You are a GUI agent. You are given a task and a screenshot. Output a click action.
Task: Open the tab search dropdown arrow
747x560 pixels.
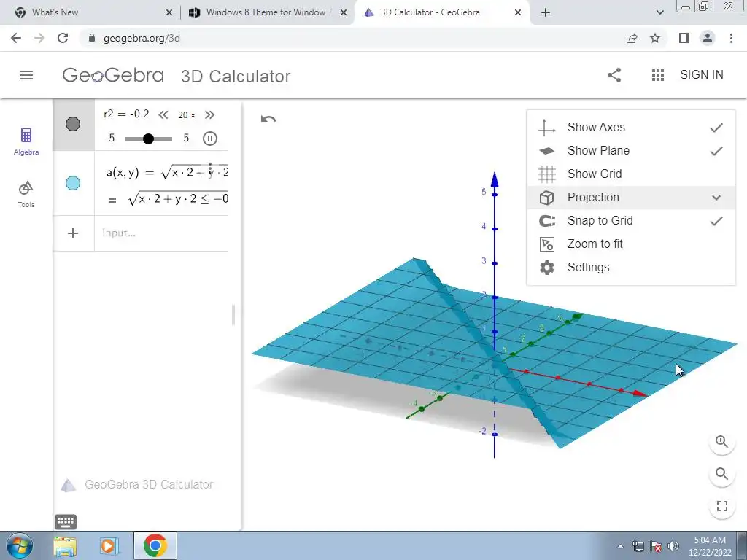coord(659,13)
